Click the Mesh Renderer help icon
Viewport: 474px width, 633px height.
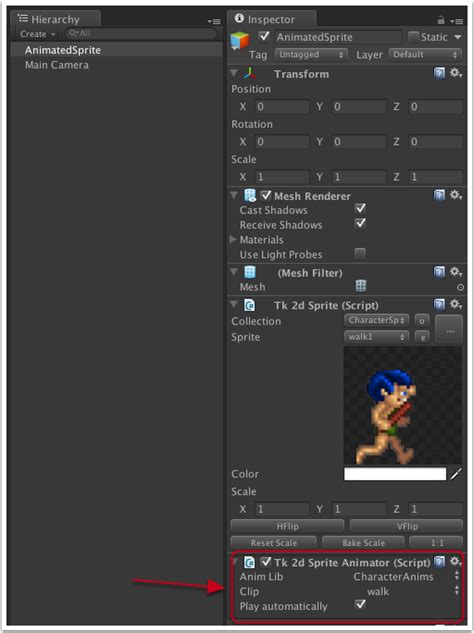click(x=439, y=195)
